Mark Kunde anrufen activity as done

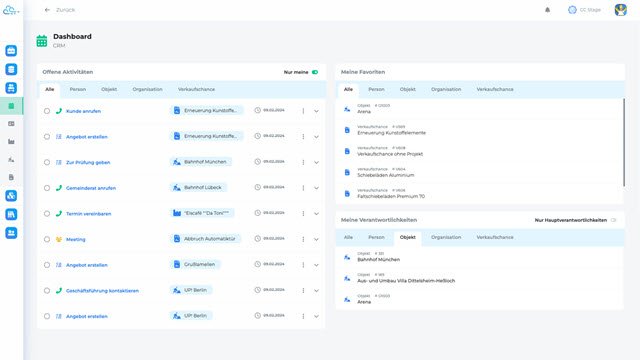[x=47, y=111]
